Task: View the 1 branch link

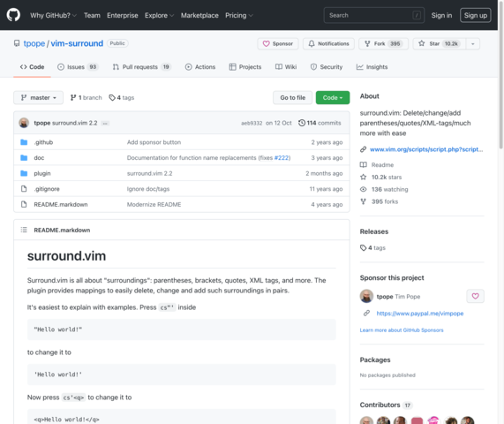Action: (87, 97)
